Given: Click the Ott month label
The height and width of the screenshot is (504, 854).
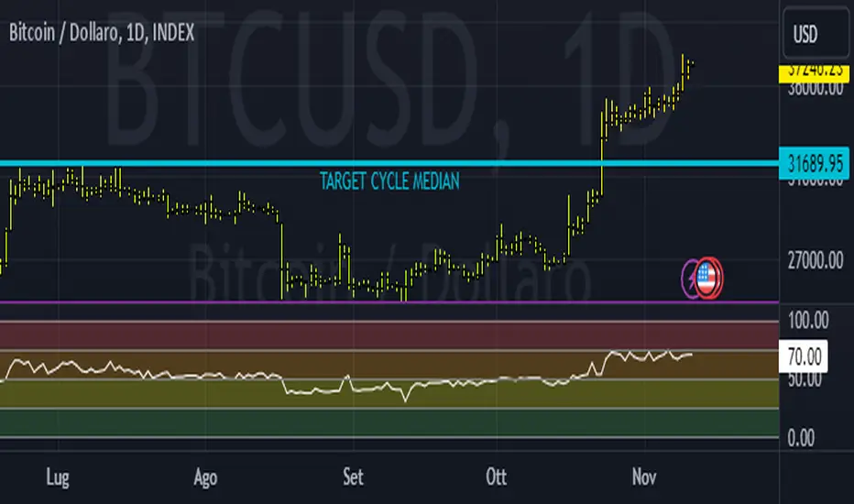Looking at the screenshot, I should point(496,477).
